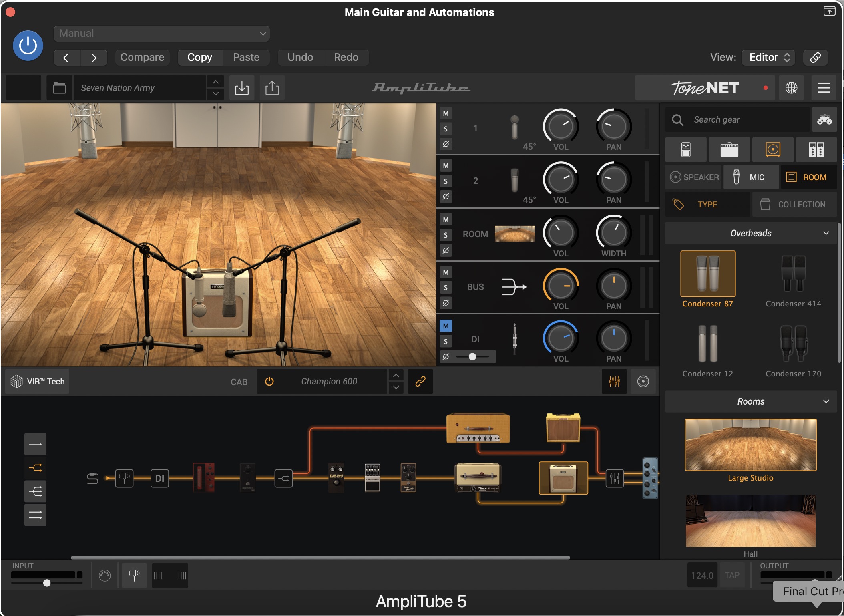Switch to the SPEAKER tab
This screenshot has height=616, width=844.
(693, 177)
